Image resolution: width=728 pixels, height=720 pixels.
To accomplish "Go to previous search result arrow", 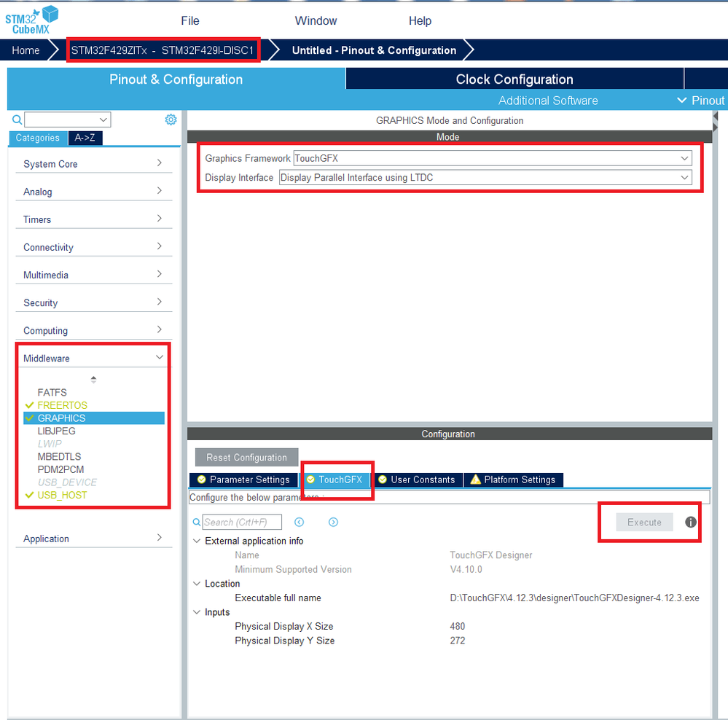I will [x=300, y=523].
